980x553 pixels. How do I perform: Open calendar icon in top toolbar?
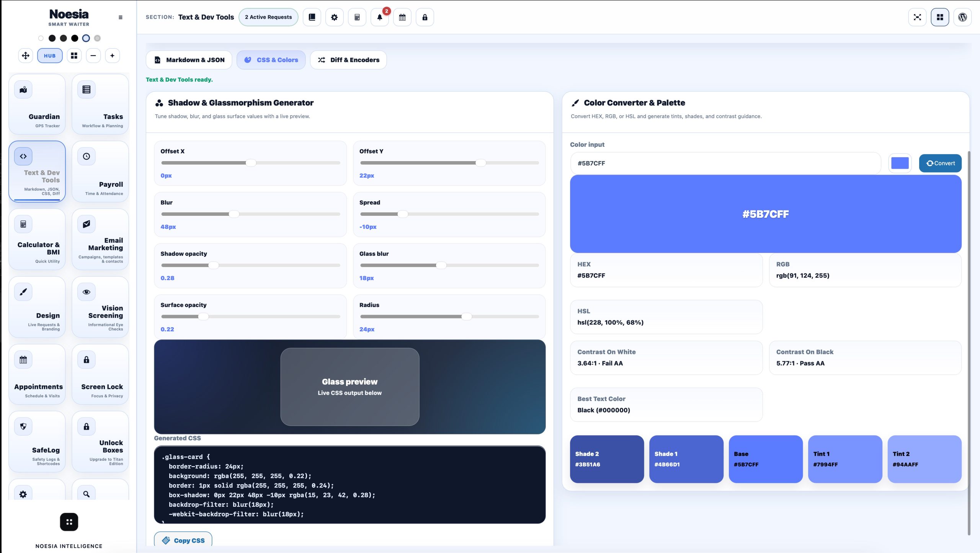[402, 17]
